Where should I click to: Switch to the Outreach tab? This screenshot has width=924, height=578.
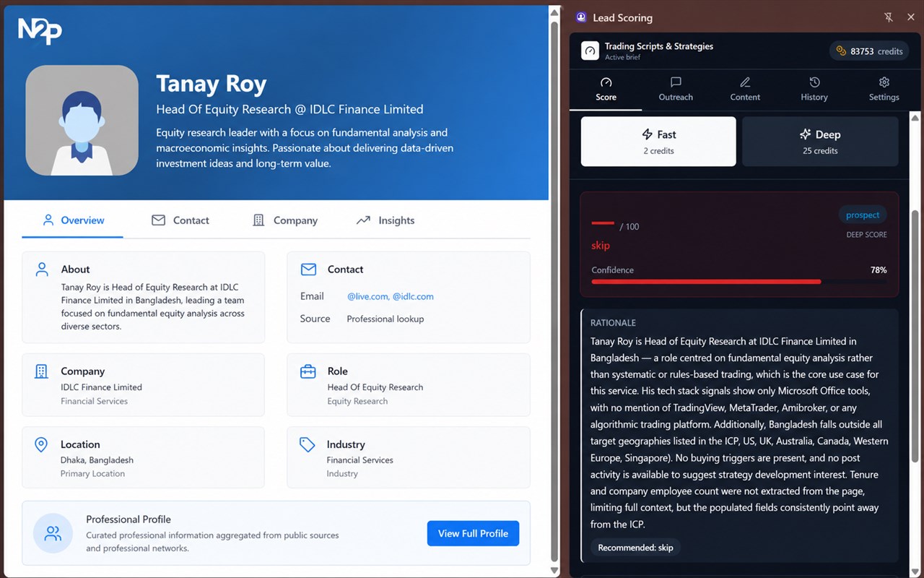coord(676,90)
